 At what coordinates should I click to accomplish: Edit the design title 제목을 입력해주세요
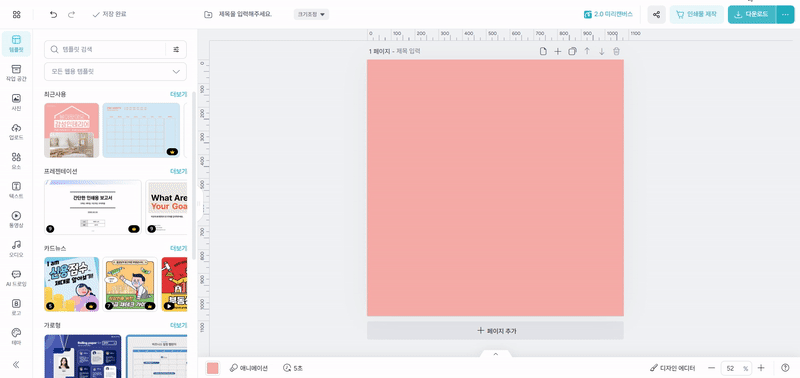(245, 14)
